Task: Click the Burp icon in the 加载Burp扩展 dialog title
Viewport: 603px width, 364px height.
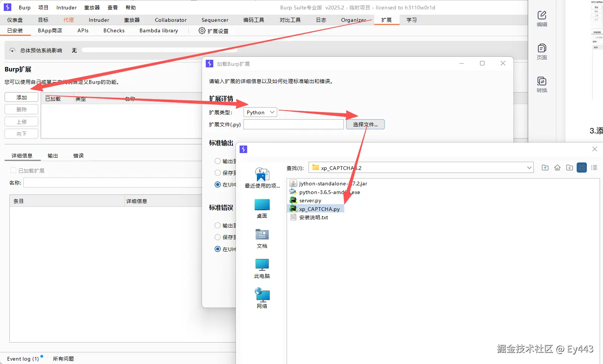Action: [210, 64]
